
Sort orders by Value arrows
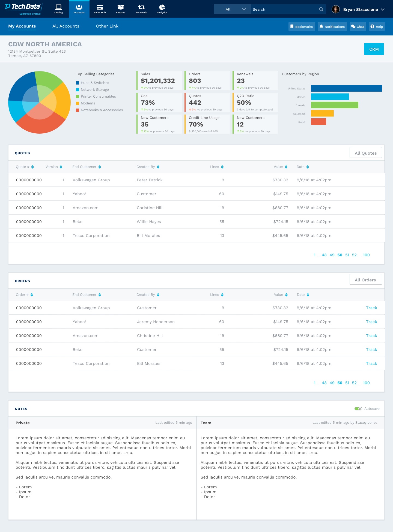(286, 295)
